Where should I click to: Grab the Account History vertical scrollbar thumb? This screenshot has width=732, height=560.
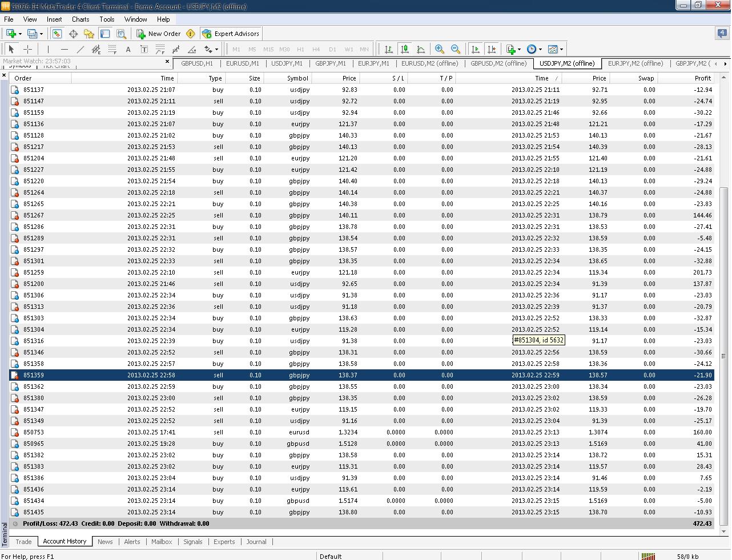tap(724, 356)
